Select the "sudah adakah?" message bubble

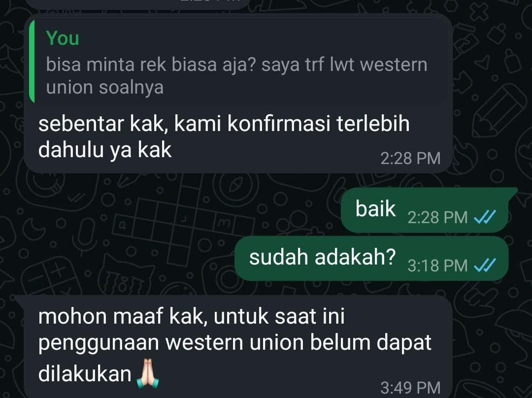coord(371,259)
